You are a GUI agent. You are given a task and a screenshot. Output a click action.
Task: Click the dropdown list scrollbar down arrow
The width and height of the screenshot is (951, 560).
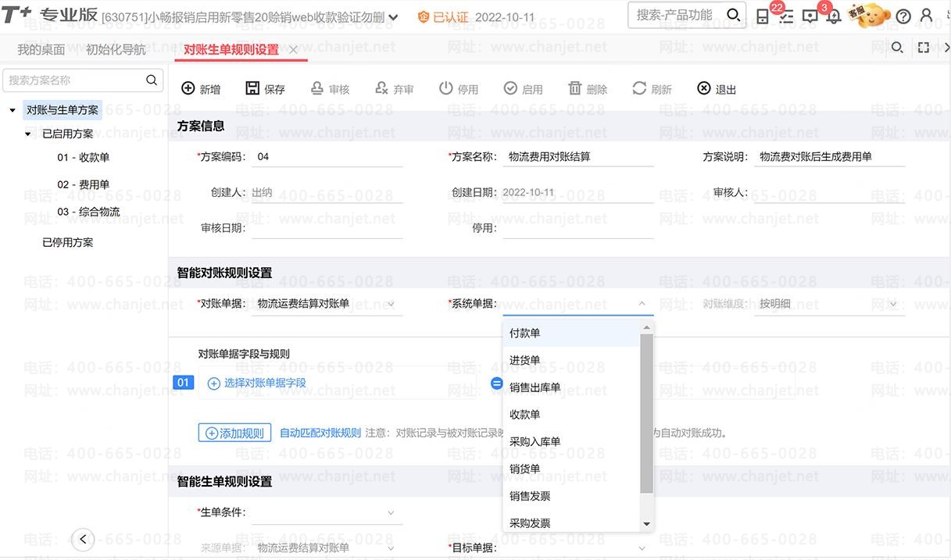coord(646,524)
